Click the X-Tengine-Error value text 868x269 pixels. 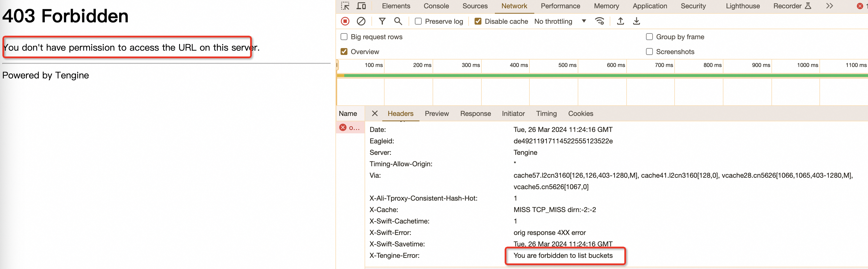(x=563, y=256)
